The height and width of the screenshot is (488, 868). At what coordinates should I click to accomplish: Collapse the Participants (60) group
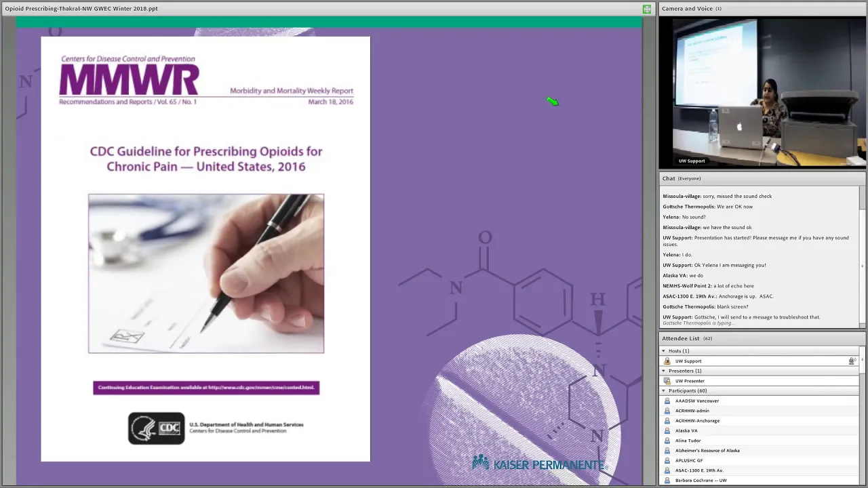(x=664, y=391)
